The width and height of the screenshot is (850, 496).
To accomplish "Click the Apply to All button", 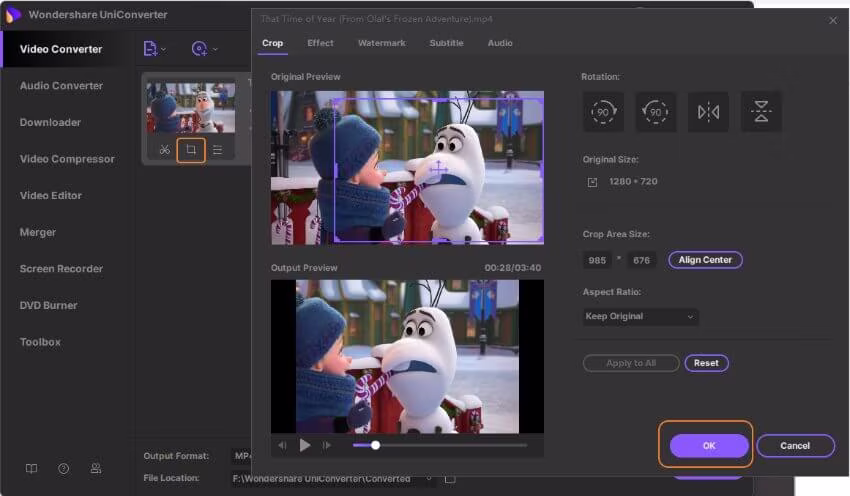I will coord(631,363).
